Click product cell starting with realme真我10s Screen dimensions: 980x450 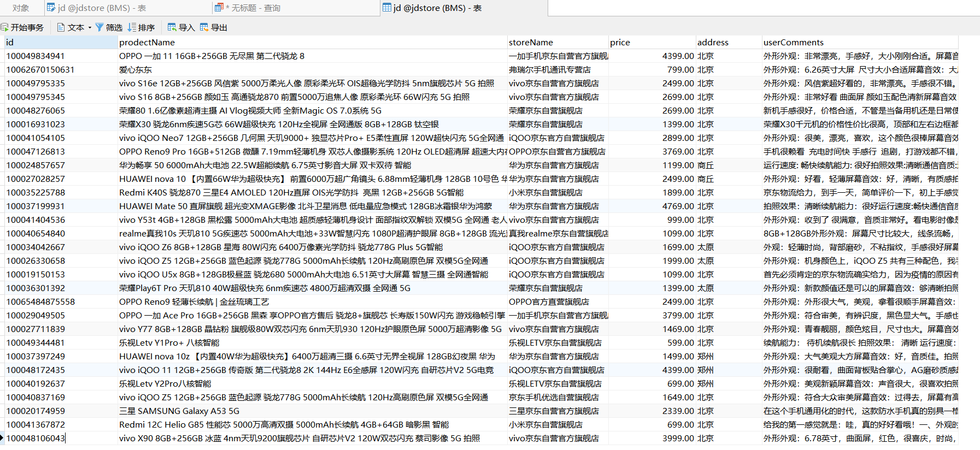tap(313, 234)
